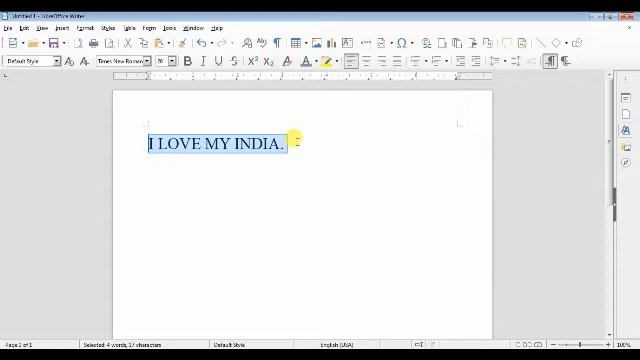This screenshot has height=360, width=640.
Task: Open the Edit menu
Action: pos(24,28)
